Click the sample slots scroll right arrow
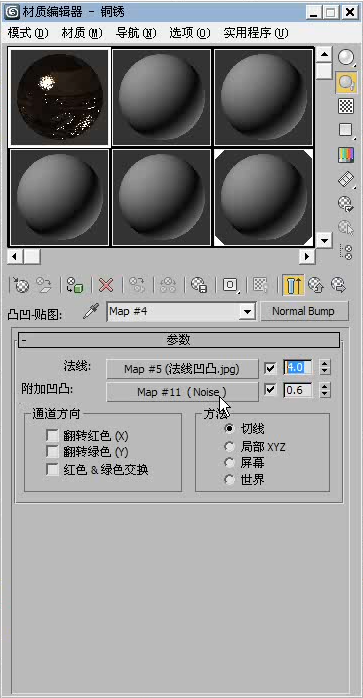363x698 pixels. pyautogui.click(x=307, y=256)
